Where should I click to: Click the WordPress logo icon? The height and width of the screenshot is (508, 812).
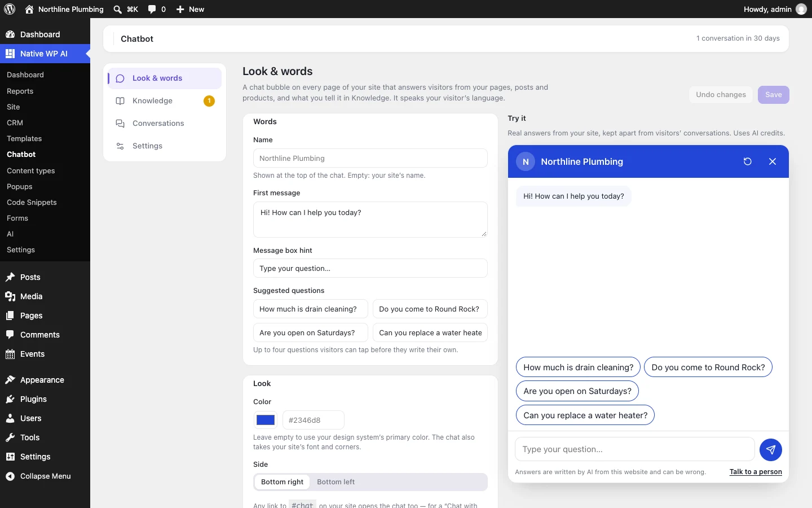tap(10, 9)
